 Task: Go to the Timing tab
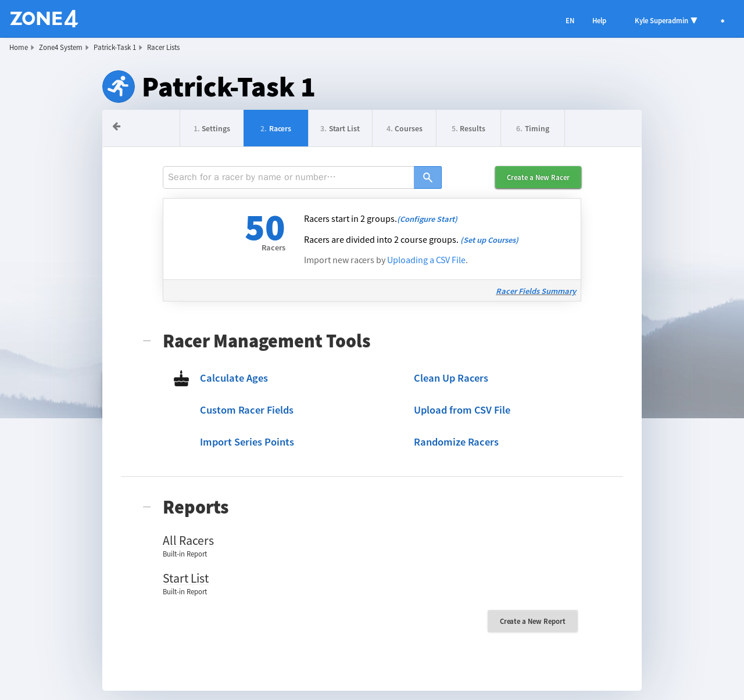coord(532,129)
